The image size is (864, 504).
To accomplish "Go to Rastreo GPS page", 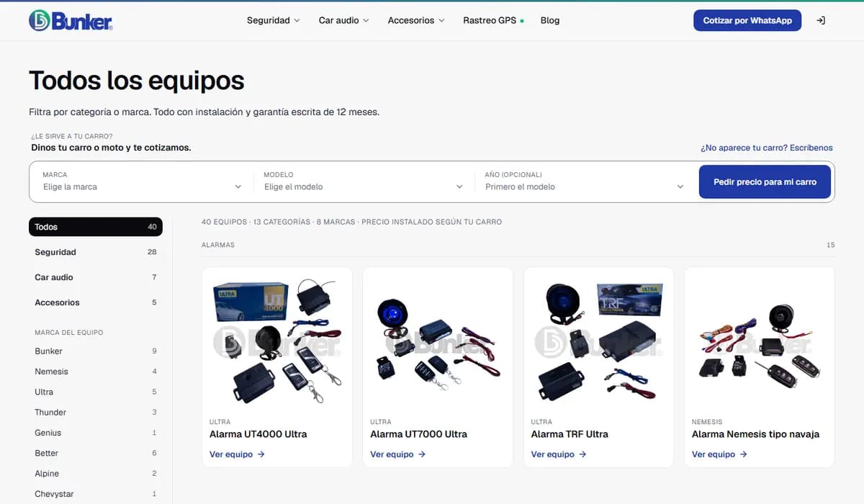I will pyautogui.click(x=493, y=20).
